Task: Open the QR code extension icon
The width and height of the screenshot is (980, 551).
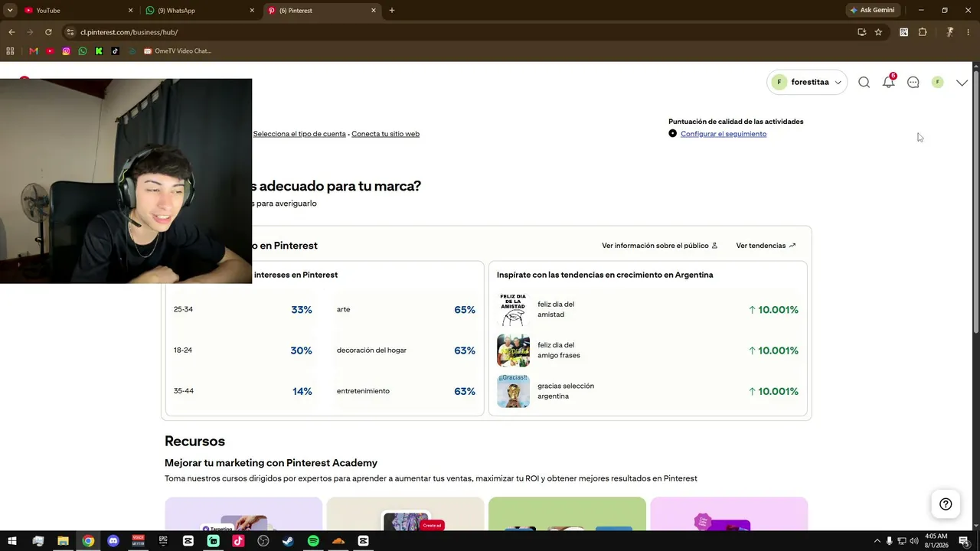Action: pyautogui.click(x=904, y=32)
